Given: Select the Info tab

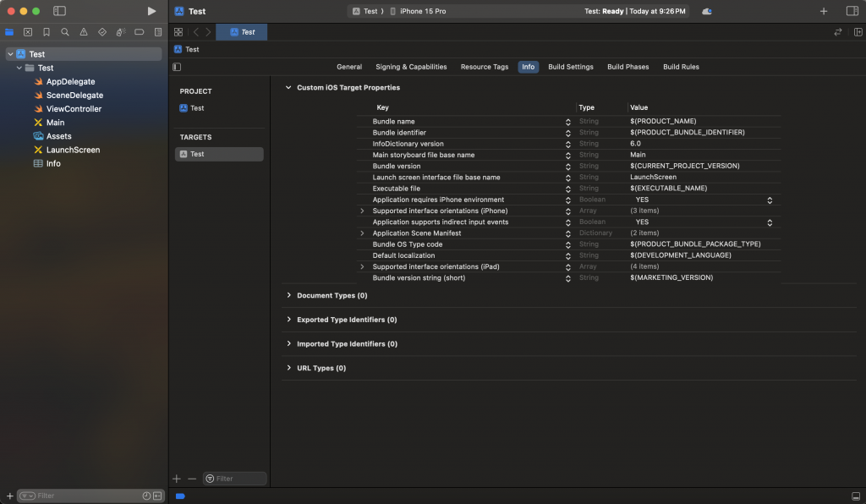Looking at the screenshot, I should coord(528,67).
